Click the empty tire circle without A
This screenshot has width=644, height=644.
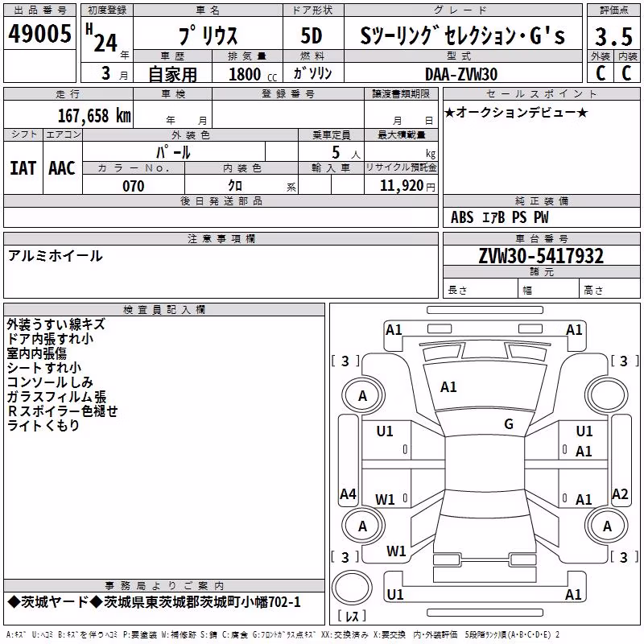tap(607, 395)
